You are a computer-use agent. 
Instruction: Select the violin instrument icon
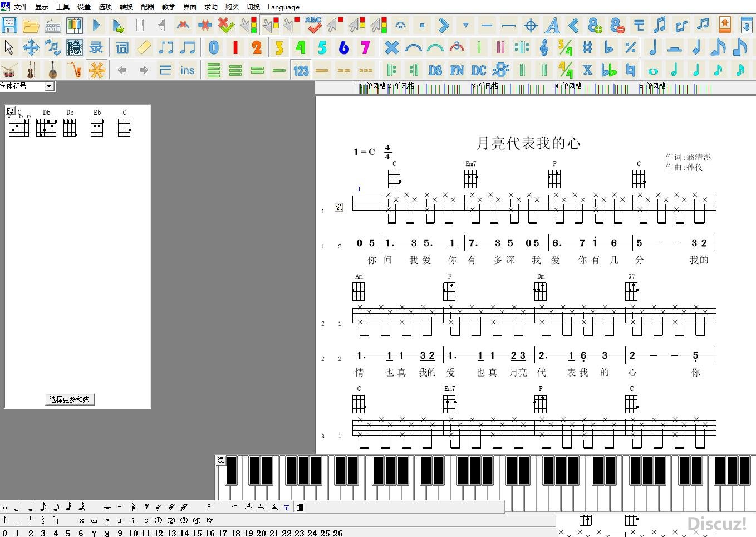(31, 70)
